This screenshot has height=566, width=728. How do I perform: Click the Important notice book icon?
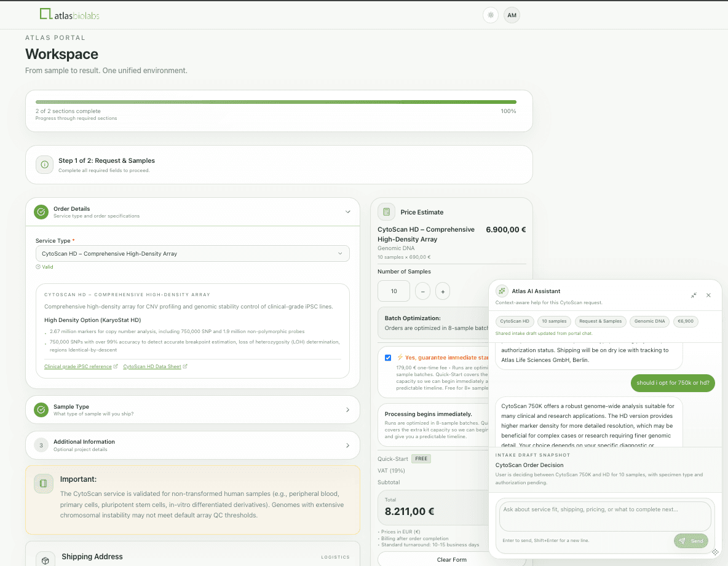43,484
